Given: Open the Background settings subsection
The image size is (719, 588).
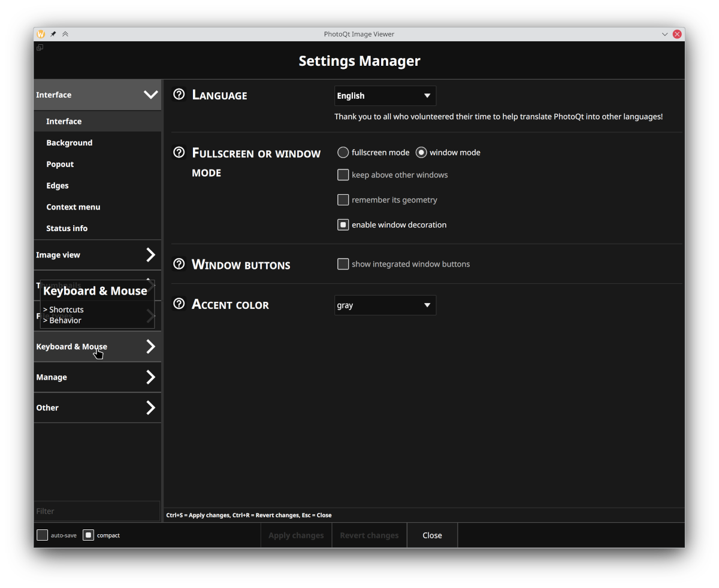Looking at the screenshot, I should click(70, 143).
